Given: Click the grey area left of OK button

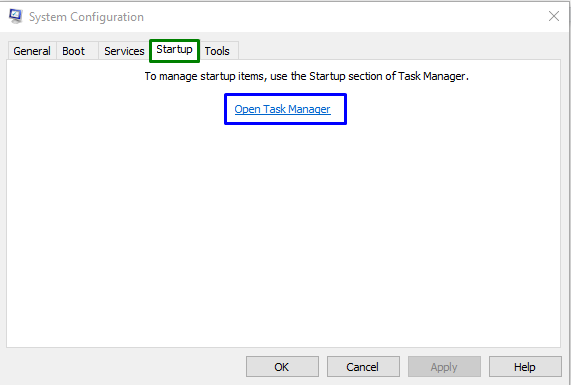Looking at the screenshot, I should pos(126,366).
